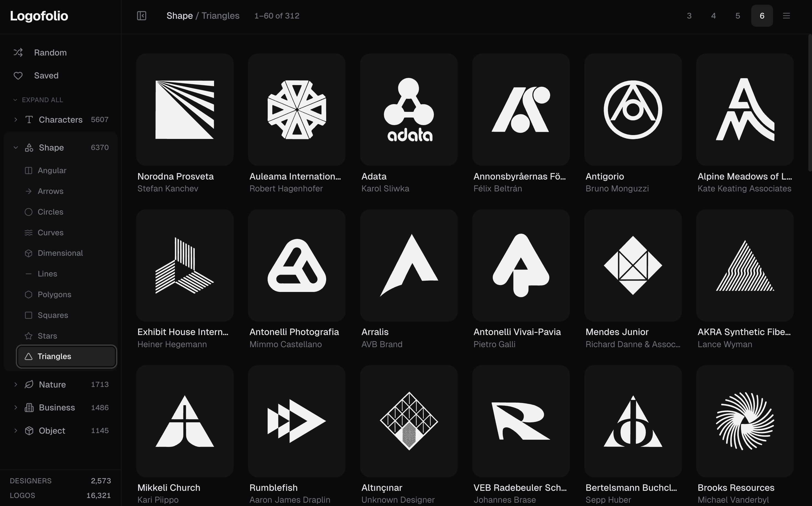The width and height of the screenshot is (812, 506).
Task: Select the Polygons hexagon category
Action: point(54,294)
